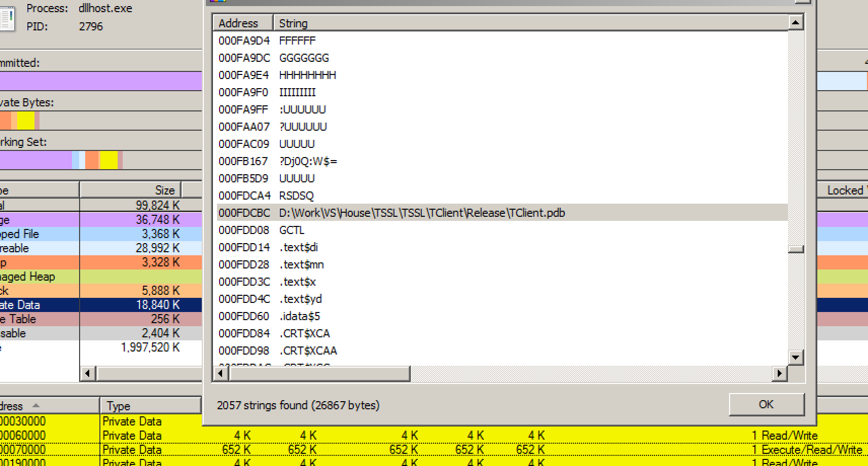The height and width of the screenshot is (466, 868).
Task: Select the RSDSQ string row
Action: pyautogui.click(x=297, y=196)
